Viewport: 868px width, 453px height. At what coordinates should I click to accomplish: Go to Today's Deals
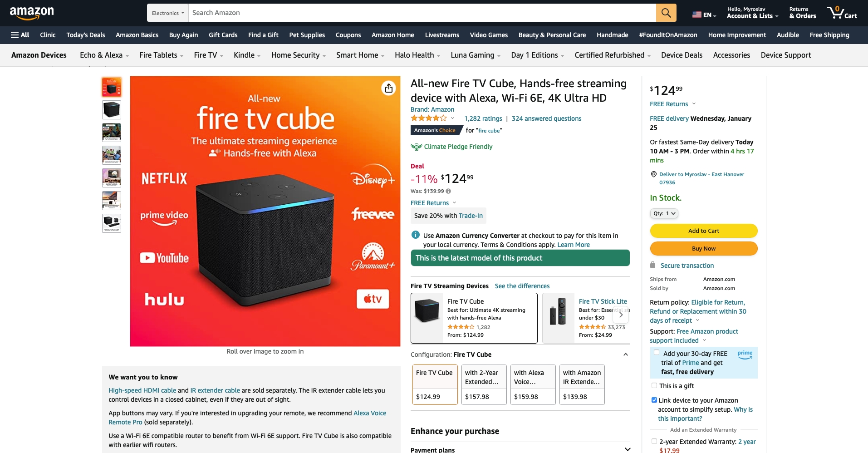click(86, 35)
